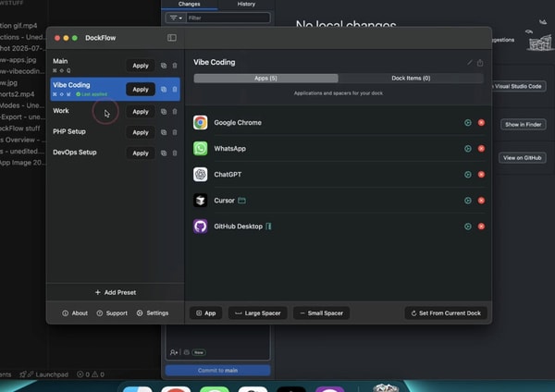The image size is (555, 392).
Task: Click green plus icon on Cursor row
Action: (x=468, y=201)
